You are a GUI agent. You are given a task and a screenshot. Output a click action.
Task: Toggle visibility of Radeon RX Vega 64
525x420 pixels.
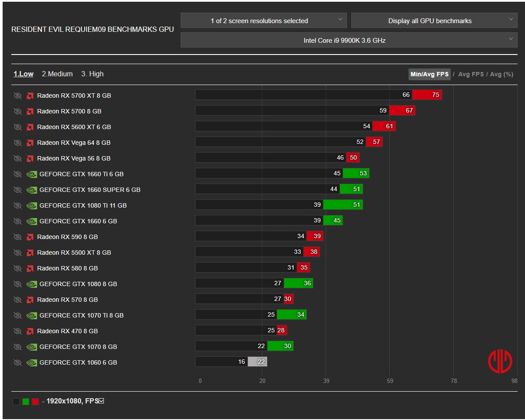[17, 143]
